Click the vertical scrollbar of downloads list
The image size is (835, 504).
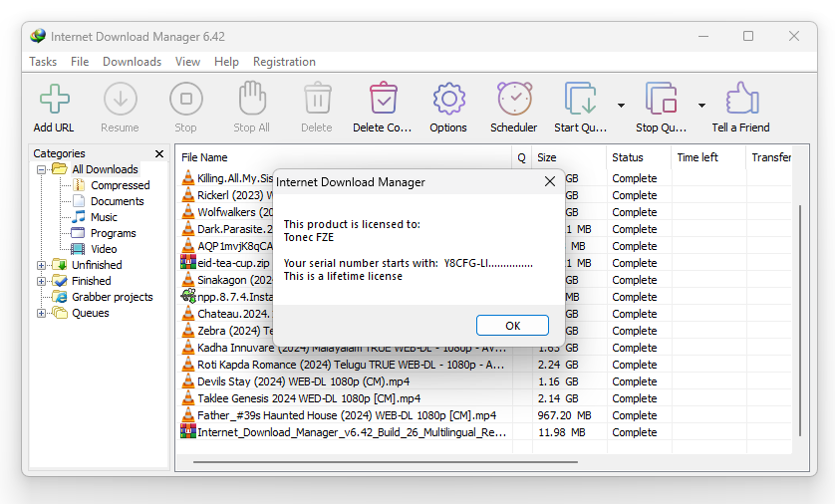click(x=800, y=321)
